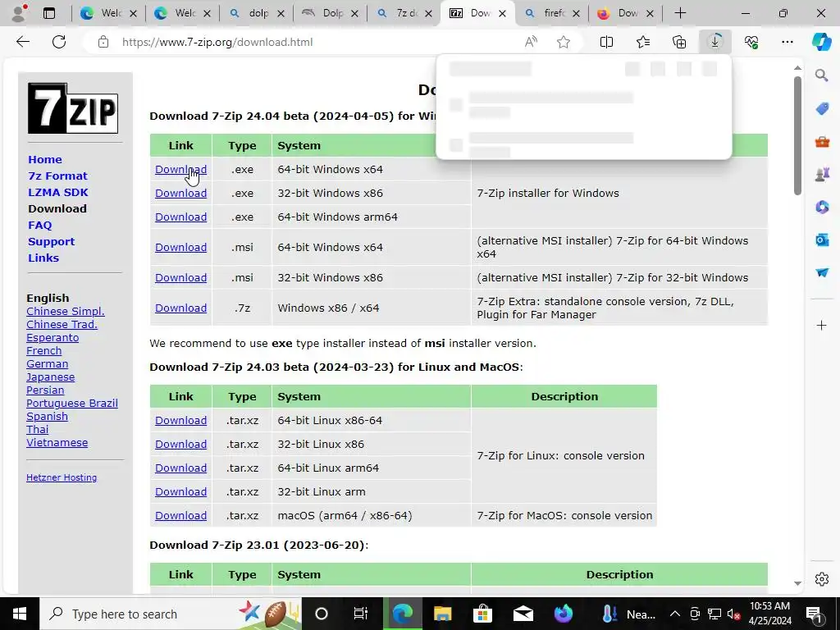
Task: Download the 32-bit Windows x86 msi
Action: (180, 277)
